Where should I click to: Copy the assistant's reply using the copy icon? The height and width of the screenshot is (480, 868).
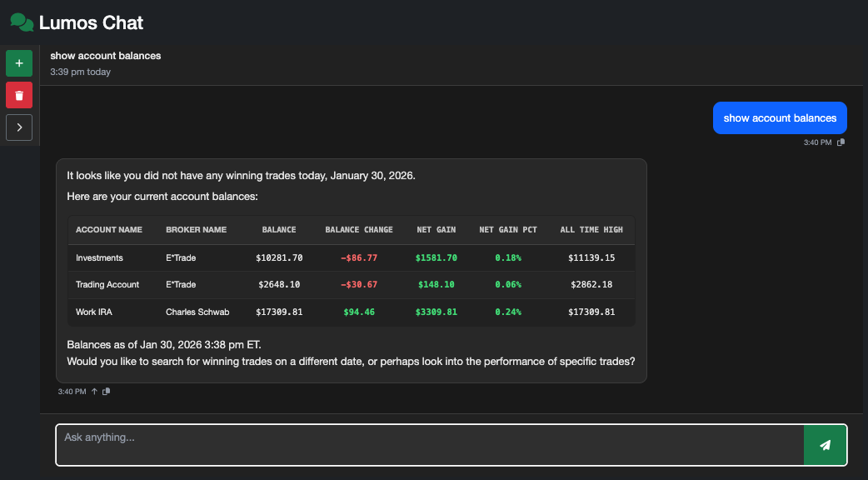point(107,390)
